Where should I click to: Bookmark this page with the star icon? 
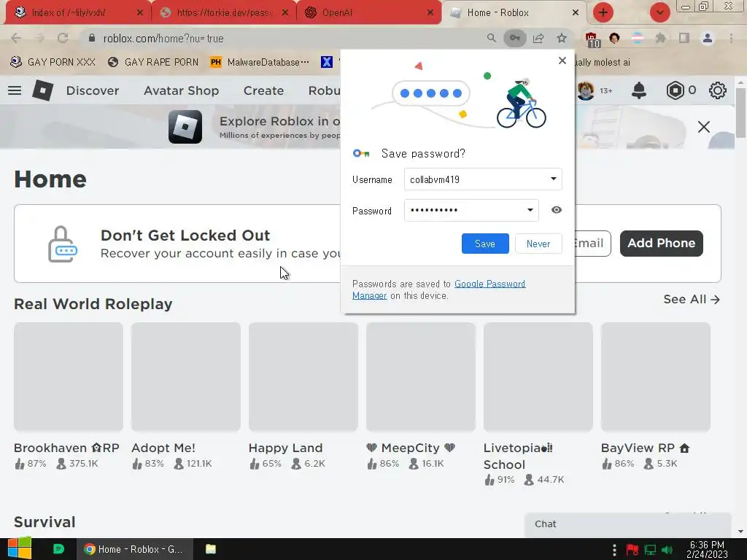tap(562, 38)
